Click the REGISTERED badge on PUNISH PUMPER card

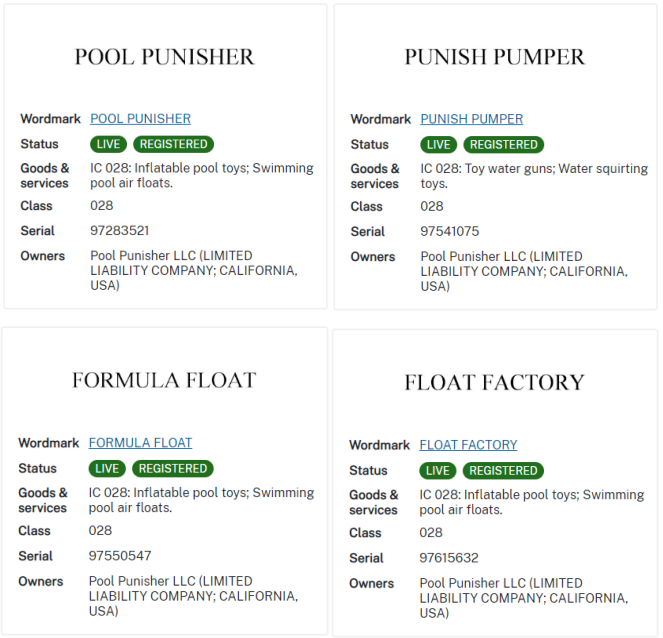[x=504, y=145]
